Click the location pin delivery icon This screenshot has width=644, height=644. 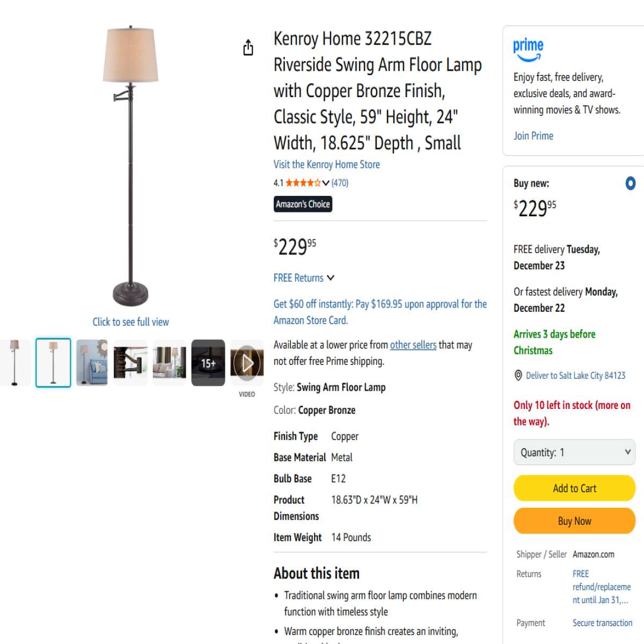click(518, 375)
